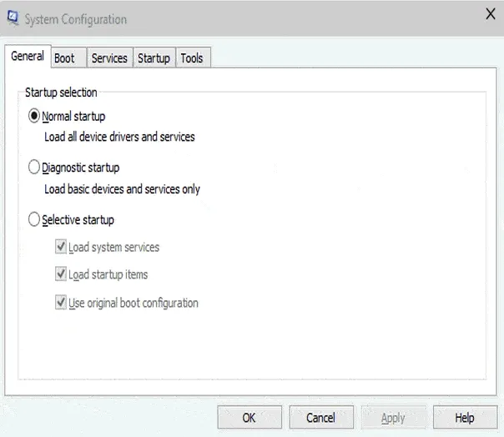Click the Startup selection group heading
Viewport: 504px width, 437px height.
(x=61, y=93)
